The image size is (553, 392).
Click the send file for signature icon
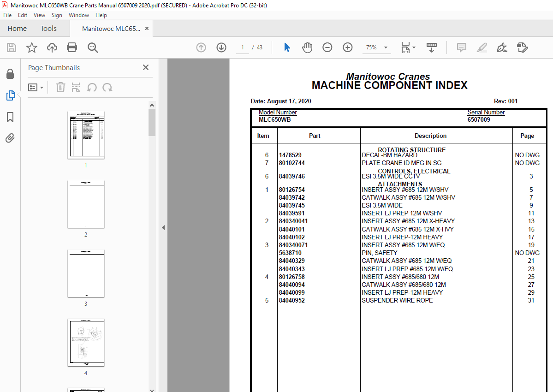pyautogui.click(x=522, y=47)
